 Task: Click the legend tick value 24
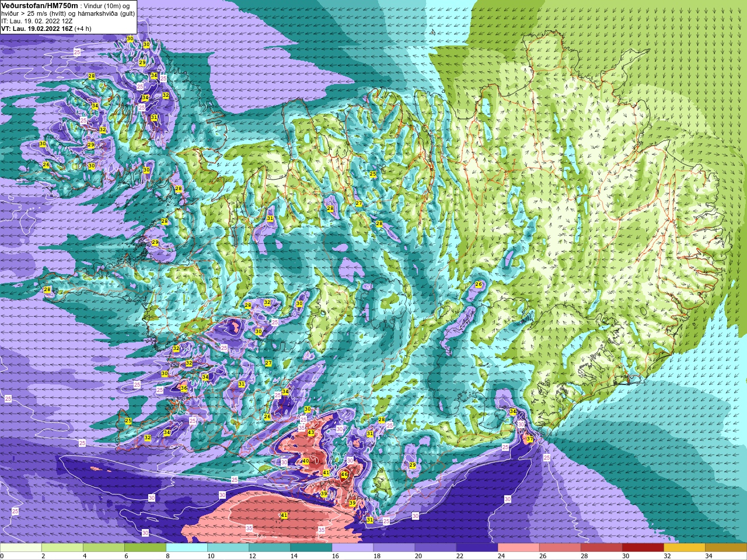click(x=501, y=556)
